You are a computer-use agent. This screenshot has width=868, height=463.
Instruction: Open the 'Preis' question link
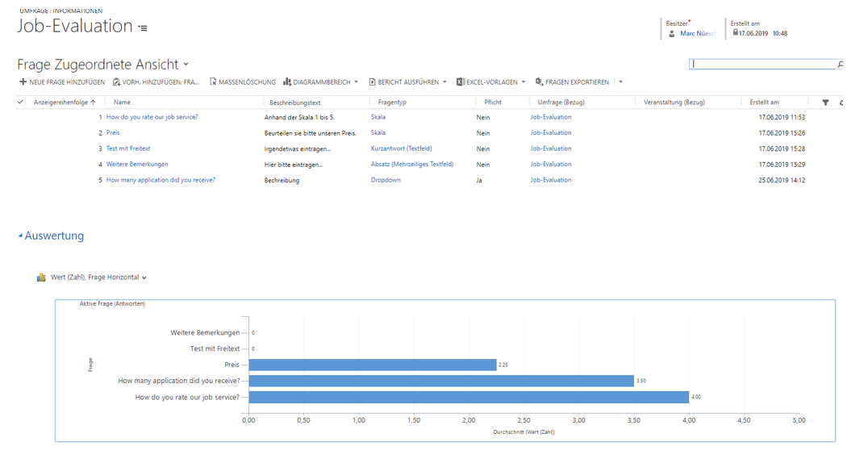[x=113, y=133]
